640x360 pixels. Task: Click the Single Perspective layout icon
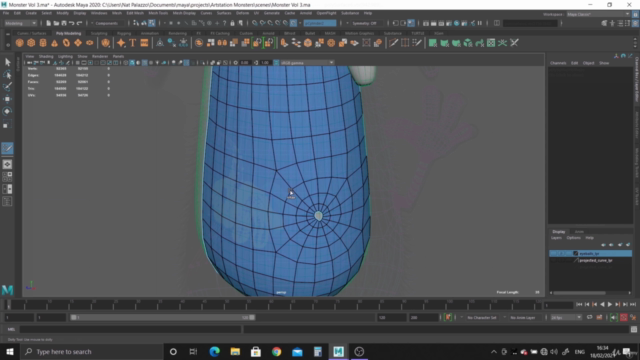pos(7,164)
